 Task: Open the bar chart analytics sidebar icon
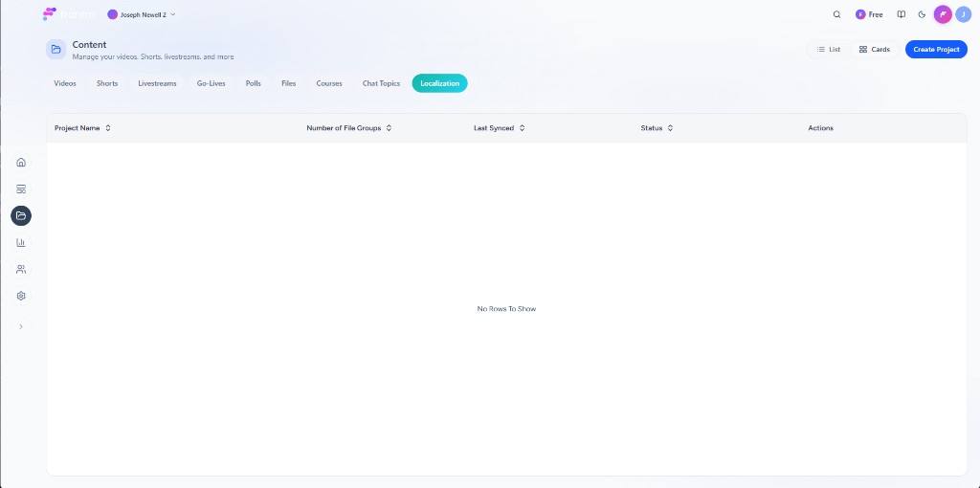click(x=21, y=243)
